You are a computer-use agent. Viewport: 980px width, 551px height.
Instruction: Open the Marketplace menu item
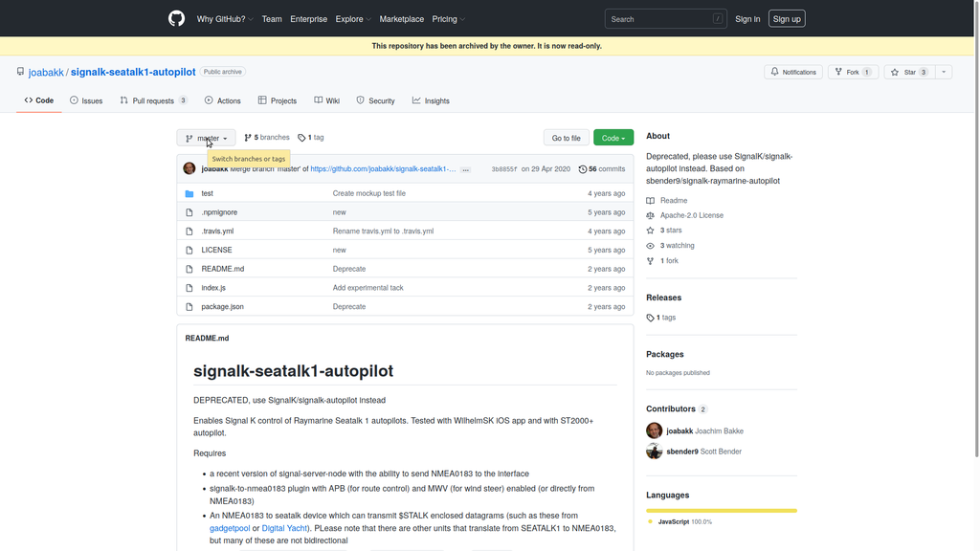[x=401, y=19]
